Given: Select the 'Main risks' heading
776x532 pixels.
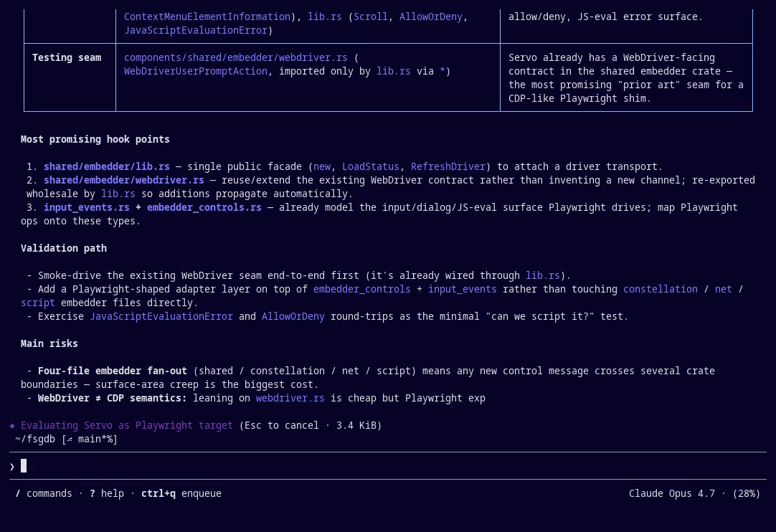Looking at the screenshot, I should coord(49,343).
